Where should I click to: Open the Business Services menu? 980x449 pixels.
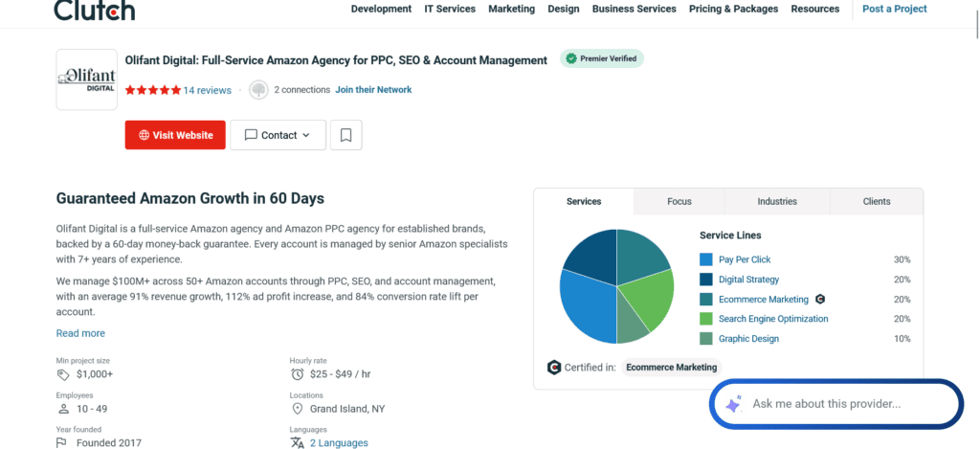click(x=635, y=9)
